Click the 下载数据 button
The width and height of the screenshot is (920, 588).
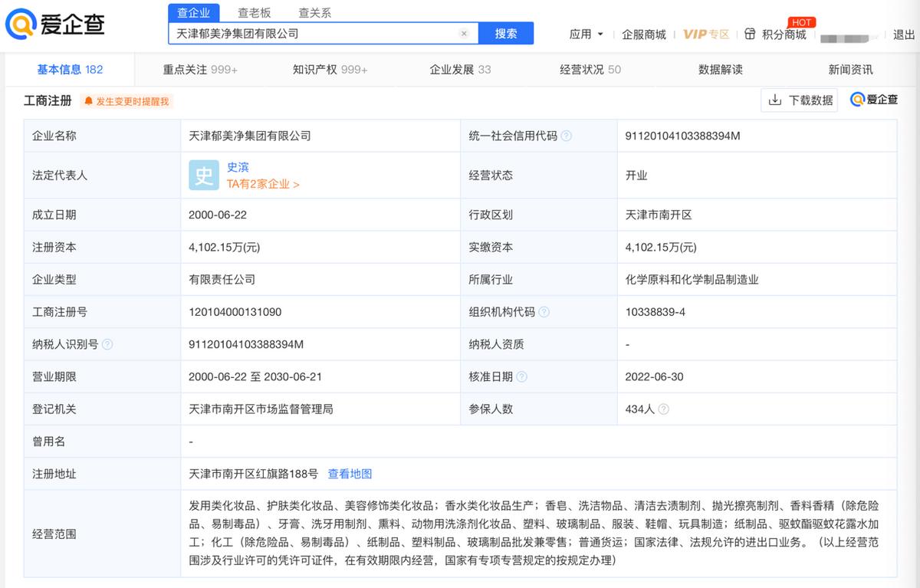tap(800, 100)
